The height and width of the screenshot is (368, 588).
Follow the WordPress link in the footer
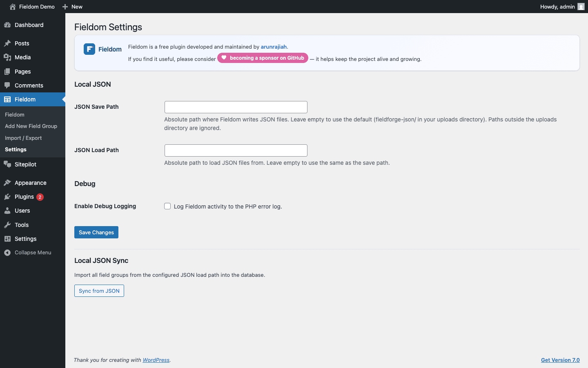point(156,360)
